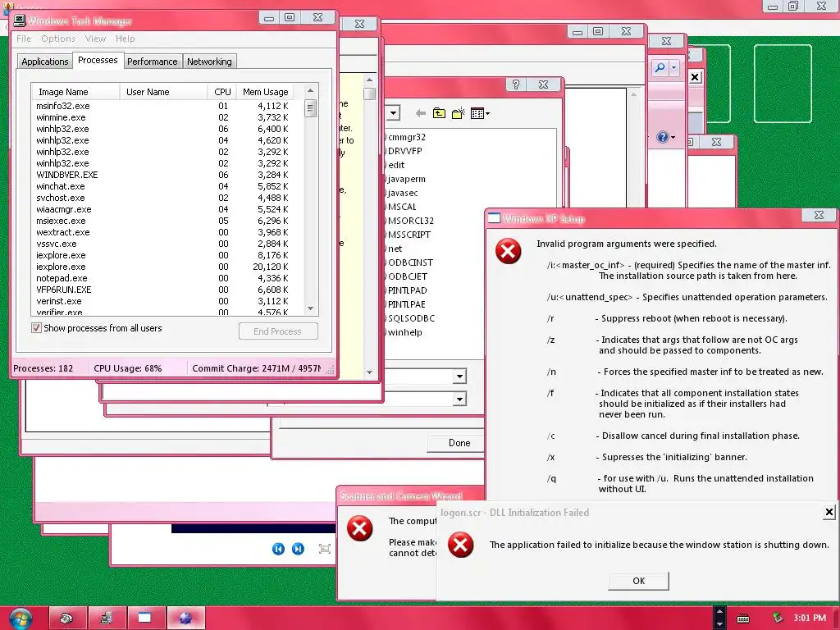Click the computer-icon taskbar button
Viewport: 840px width, 630px height.
[x=107, y=618]
